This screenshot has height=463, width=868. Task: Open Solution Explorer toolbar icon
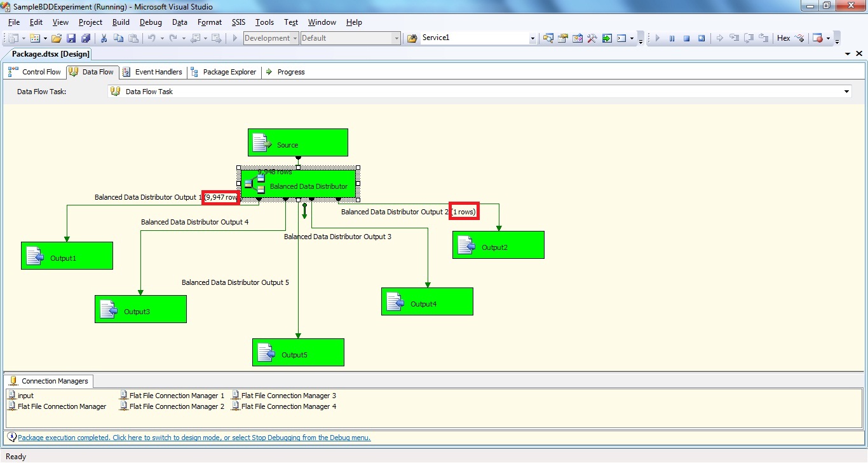pyautogui.click(x=548, y=38)
